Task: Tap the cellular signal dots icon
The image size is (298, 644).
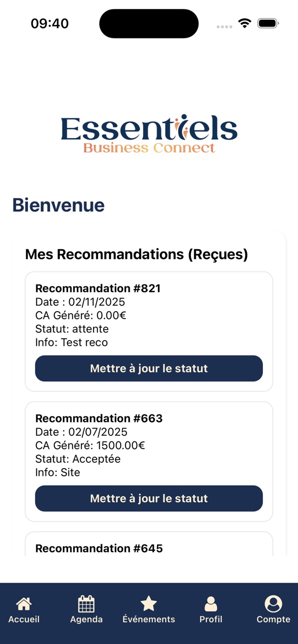Action: [x=224, y=26]
